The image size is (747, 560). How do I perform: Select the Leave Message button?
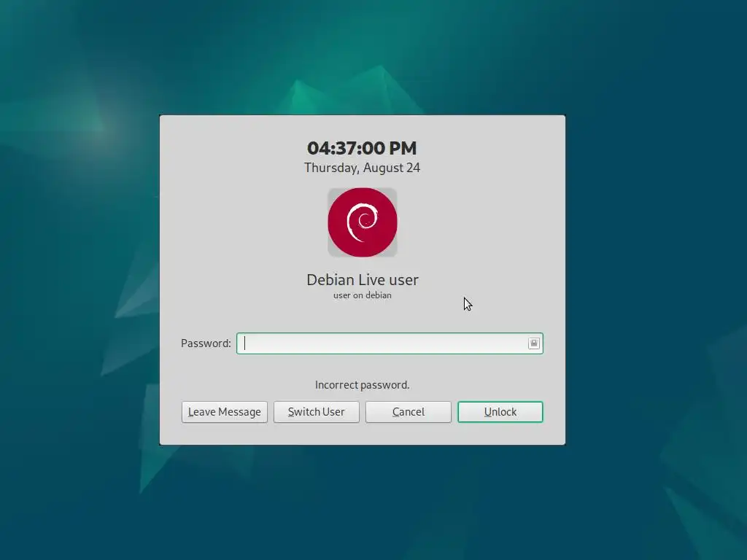point(225,412)
